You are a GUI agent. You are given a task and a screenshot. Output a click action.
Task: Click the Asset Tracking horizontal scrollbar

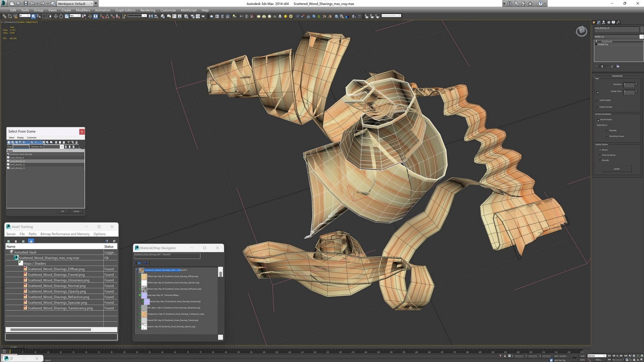coord(50,329)
